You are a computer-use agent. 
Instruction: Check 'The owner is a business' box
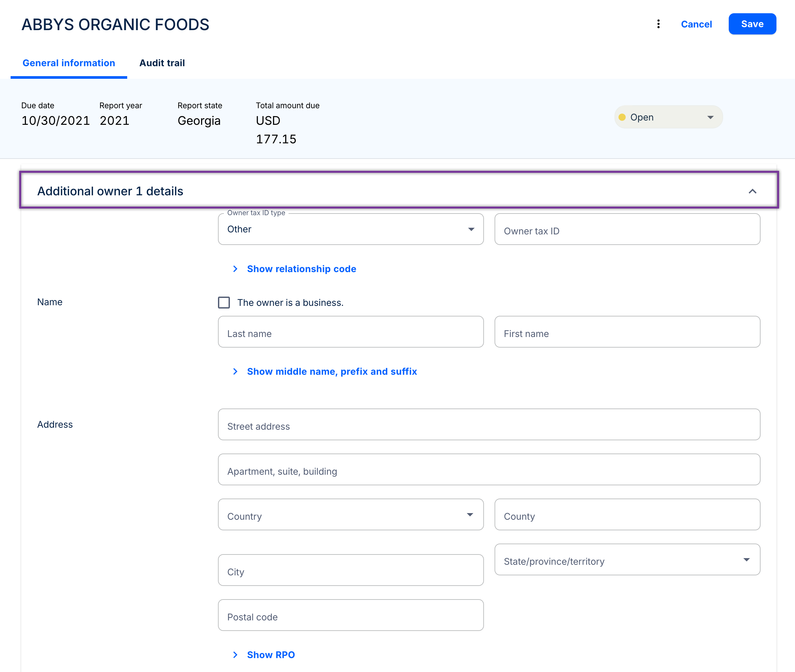point(224,303)
